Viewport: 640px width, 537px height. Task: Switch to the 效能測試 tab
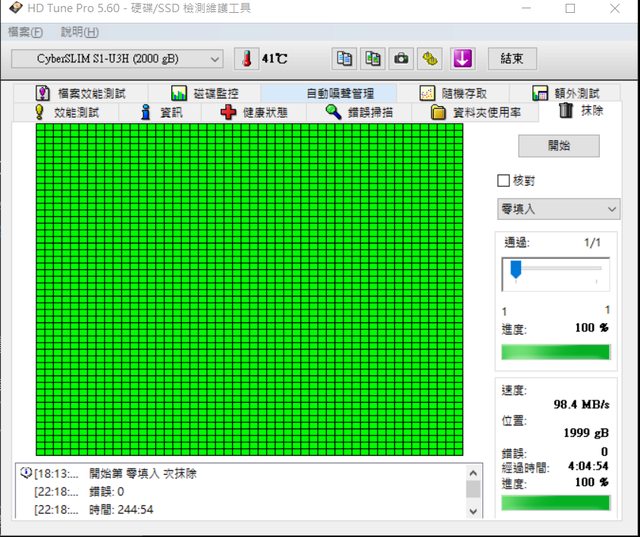coord(67,112)
